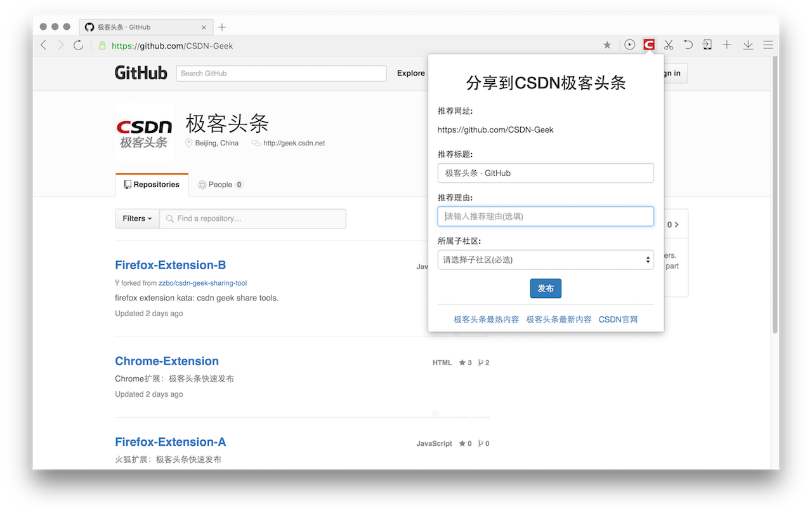Click the scissors screenshot toolbar icon

[669, 44]
